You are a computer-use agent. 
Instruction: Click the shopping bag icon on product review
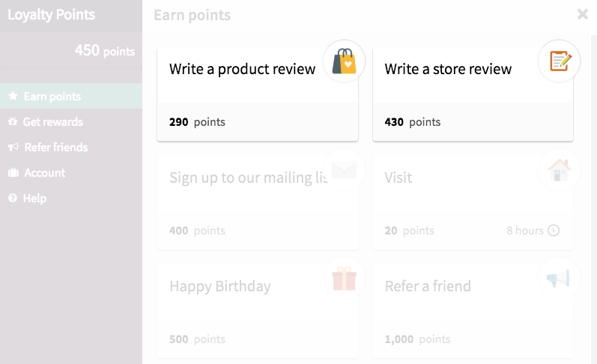344,61
